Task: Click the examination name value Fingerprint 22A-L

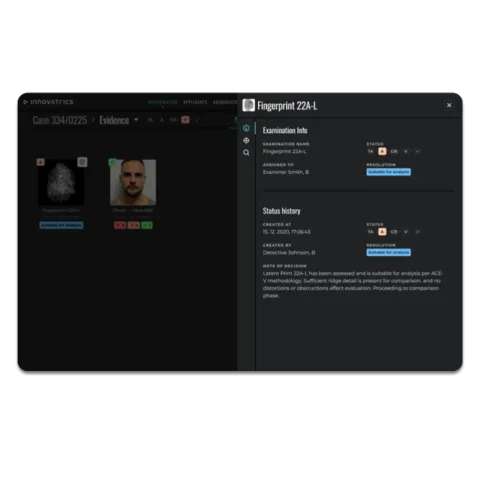Action: 284,151
